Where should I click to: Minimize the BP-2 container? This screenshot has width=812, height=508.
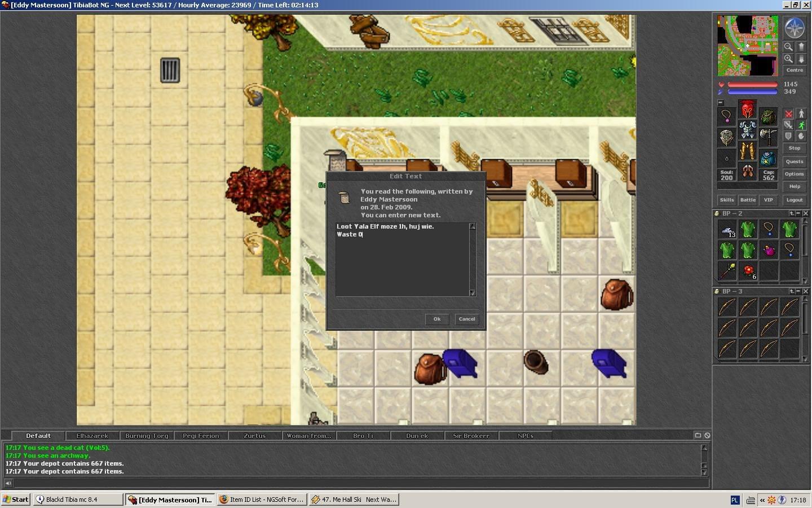point(798,213)
